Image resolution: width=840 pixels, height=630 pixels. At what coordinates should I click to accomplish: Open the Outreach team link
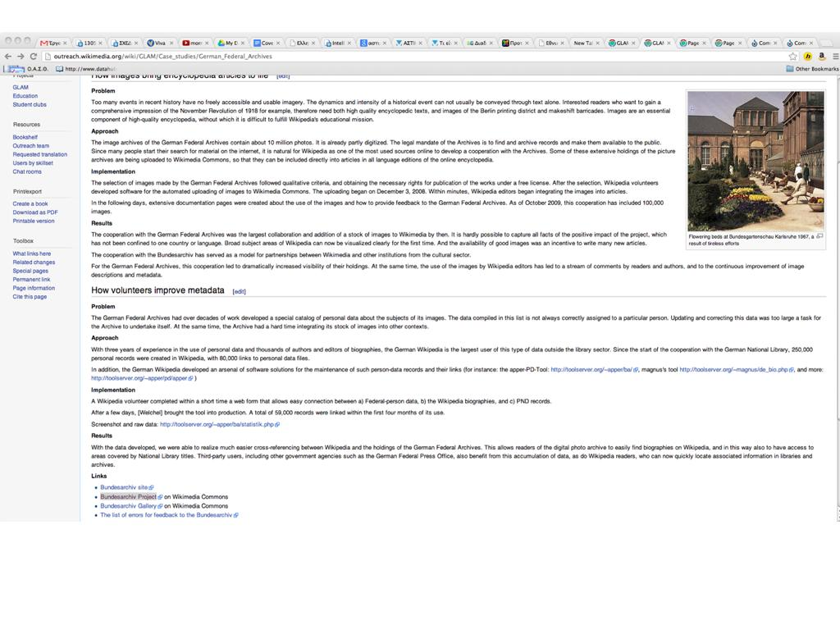30,146
